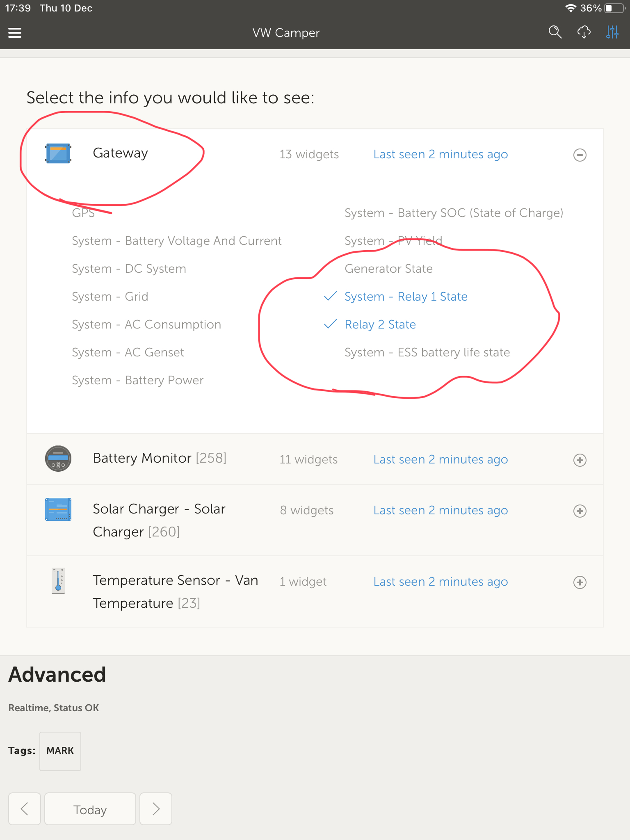Click Solar Charger 'Last seen 2 minutes ago'
The height and width of the screenshot is (840, 630).
(x=441, y=510)
